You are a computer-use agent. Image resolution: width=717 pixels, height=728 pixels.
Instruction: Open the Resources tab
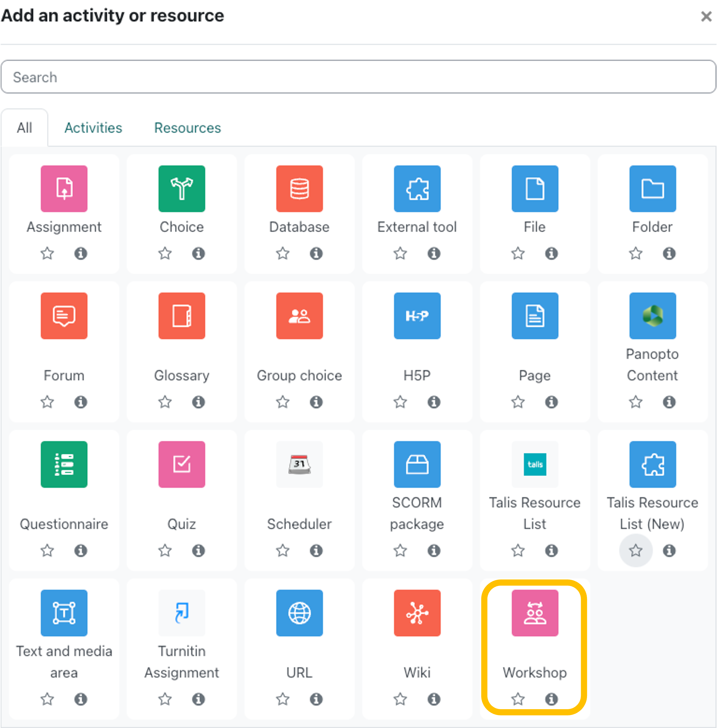pyautogui.click(x=187, y=128)
